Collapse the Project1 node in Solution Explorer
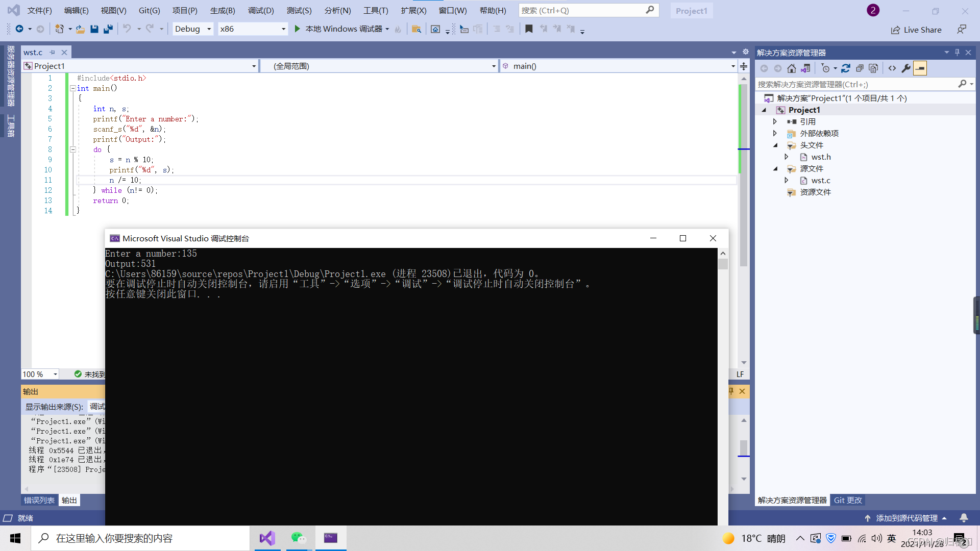 coord(764,110)
